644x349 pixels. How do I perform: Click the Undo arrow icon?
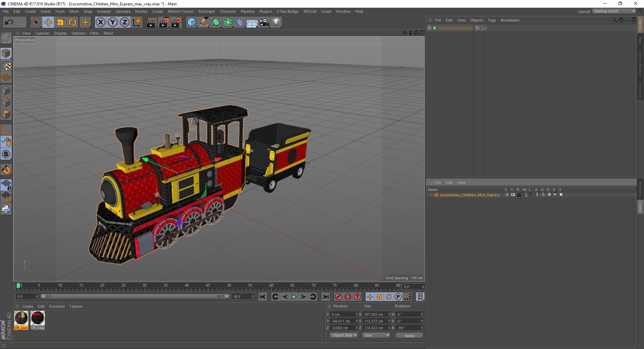pos(9,22)
